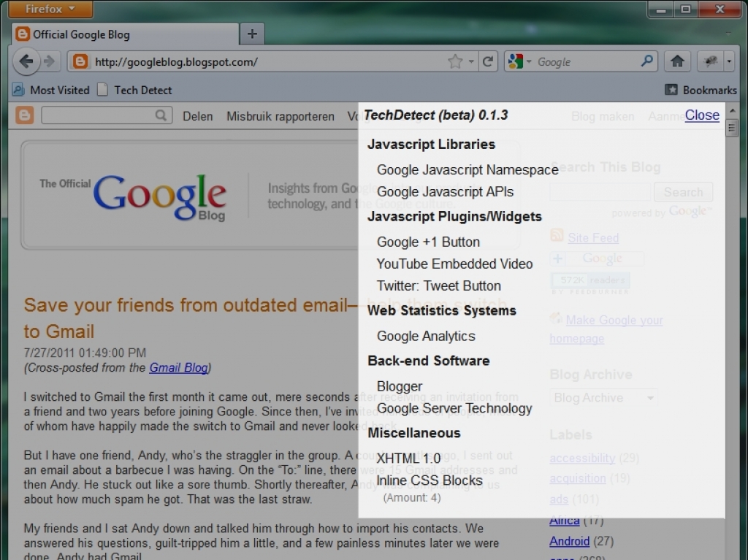Open the address bar history dropdown arrow
The image size is (748, 560).
point(471,61)
